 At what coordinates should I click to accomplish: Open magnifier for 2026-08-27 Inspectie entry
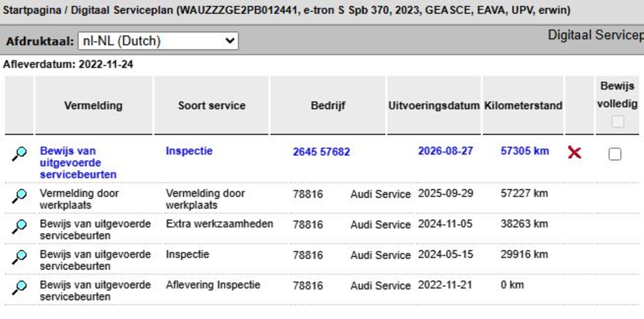(x=20, y=154)
